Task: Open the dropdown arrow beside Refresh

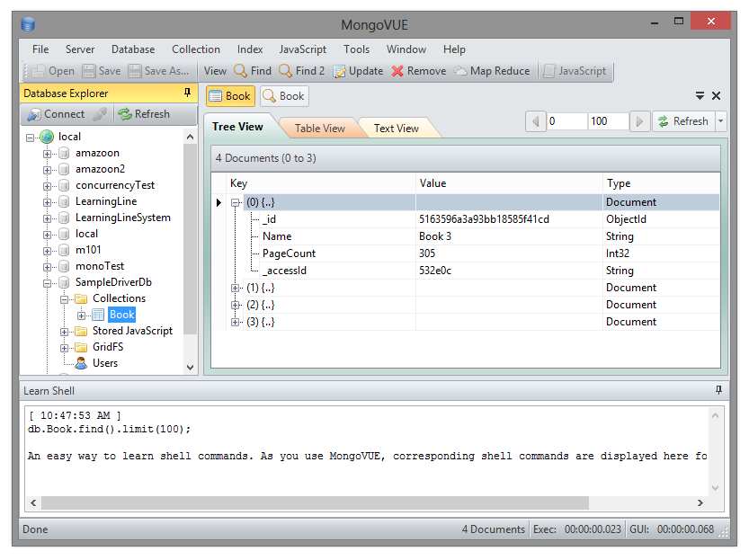Action: 721,121
